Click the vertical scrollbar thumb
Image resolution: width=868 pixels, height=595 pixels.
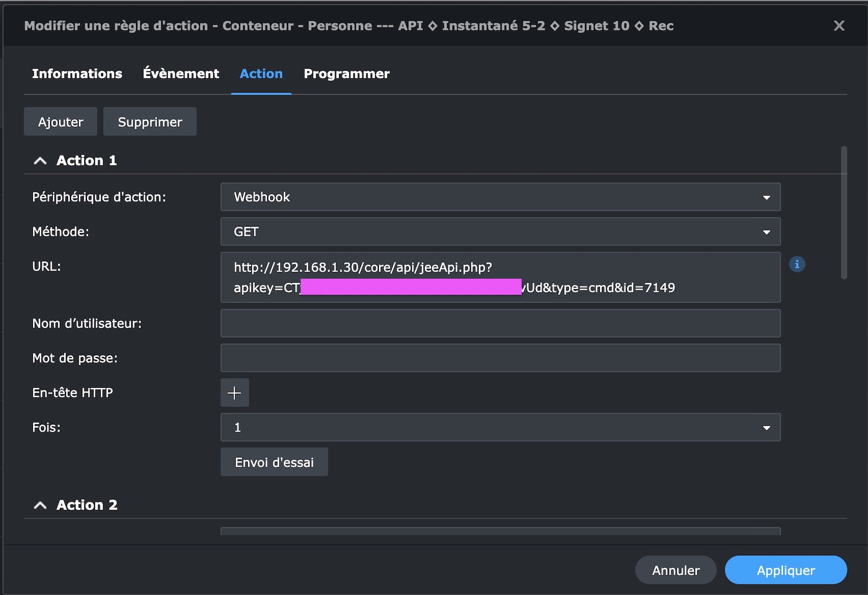point(844,213)
